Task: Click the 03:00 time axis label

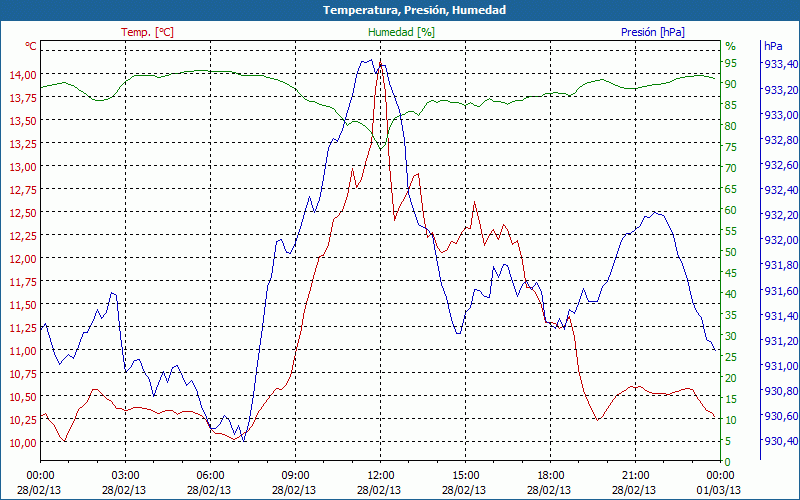Action: coord(126,476)
